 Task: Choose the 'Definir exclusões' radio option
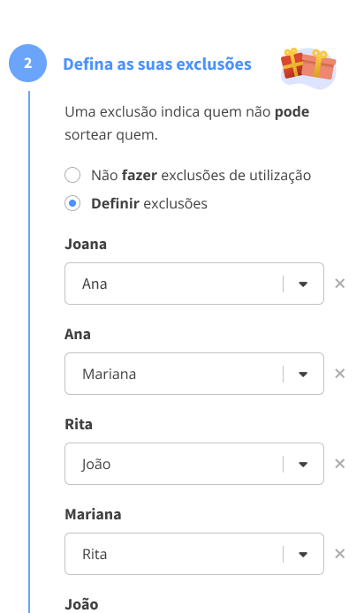[x=72, y=203]
